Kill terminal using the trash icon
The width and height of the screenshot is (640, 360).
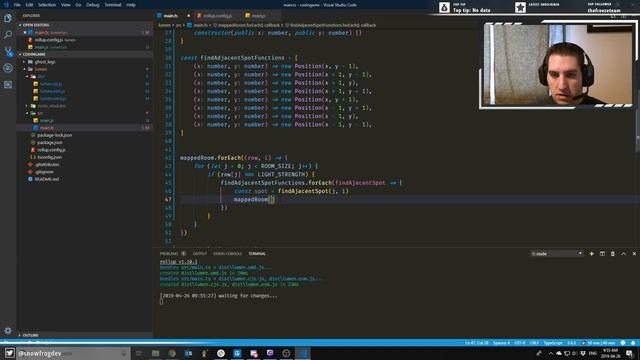(x=613, y=253)
